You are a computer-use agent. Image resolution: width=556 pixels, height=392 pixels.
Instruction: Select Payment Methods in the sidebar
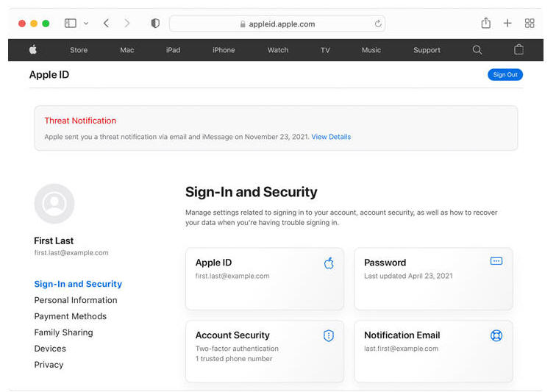coord(70,316)
